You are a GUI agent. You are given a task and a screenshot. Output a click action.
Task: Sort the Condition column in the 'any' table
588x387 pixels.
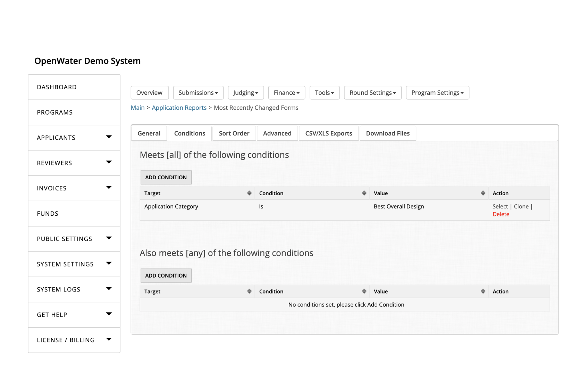[x=364, y=291]
